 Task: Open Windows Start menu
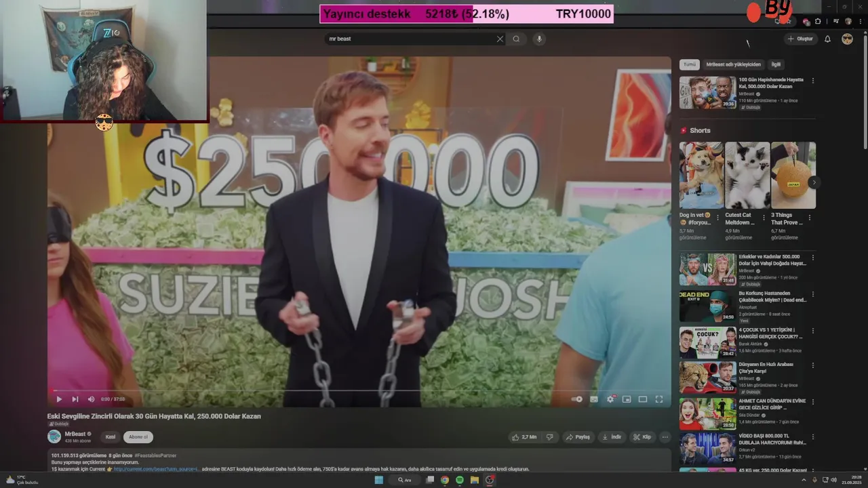379,480
